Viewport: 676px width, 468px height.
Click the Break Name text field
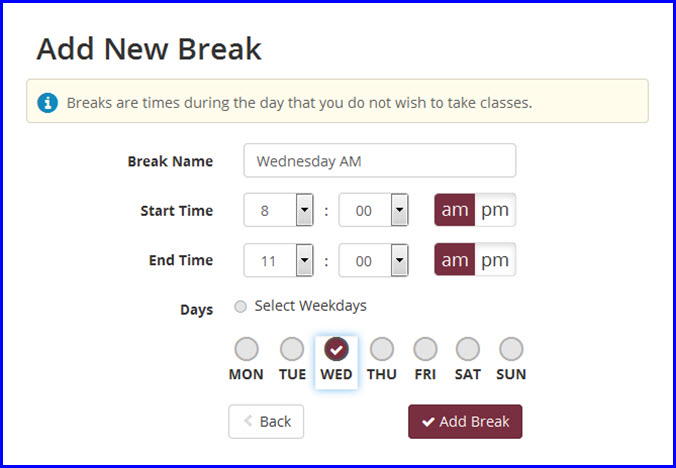coord(380,161)
